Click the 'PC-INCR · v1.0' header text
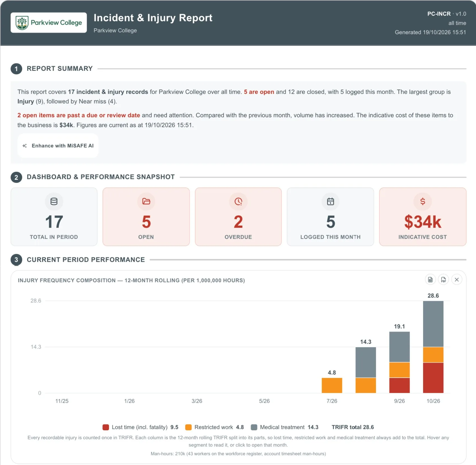Viewport: 476px width, 465px height. tap(447, 14)
